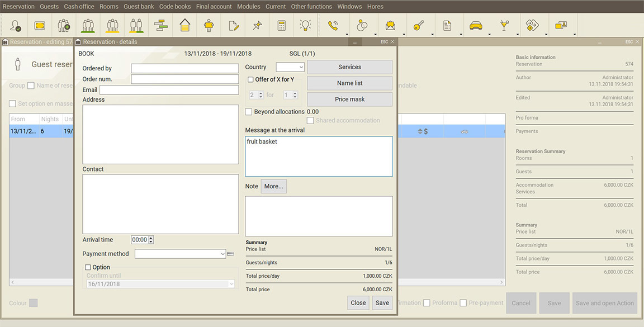
Task: Open the Guest bank menu
Action: 139,7
